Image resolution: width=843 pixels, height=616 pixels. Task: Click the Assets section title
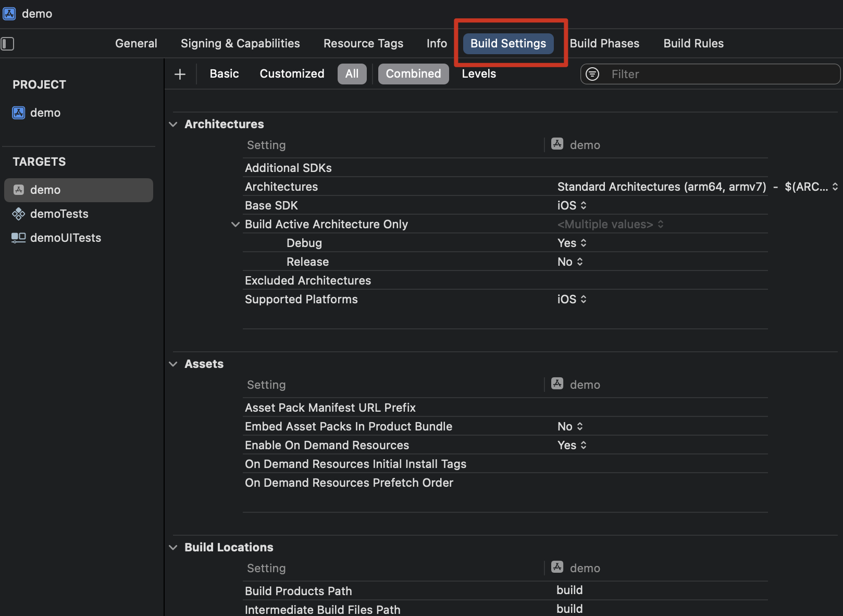(x=204, y=364)
